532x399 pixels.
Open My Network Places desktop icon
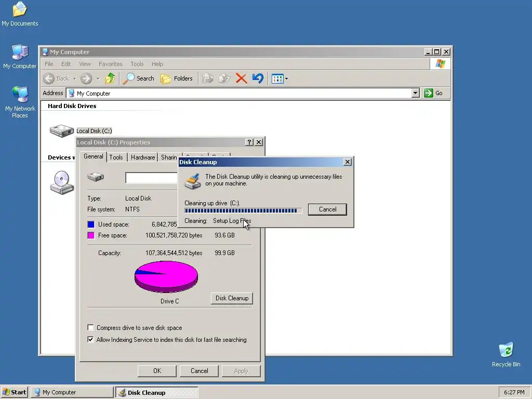click(x=20, y=102)
